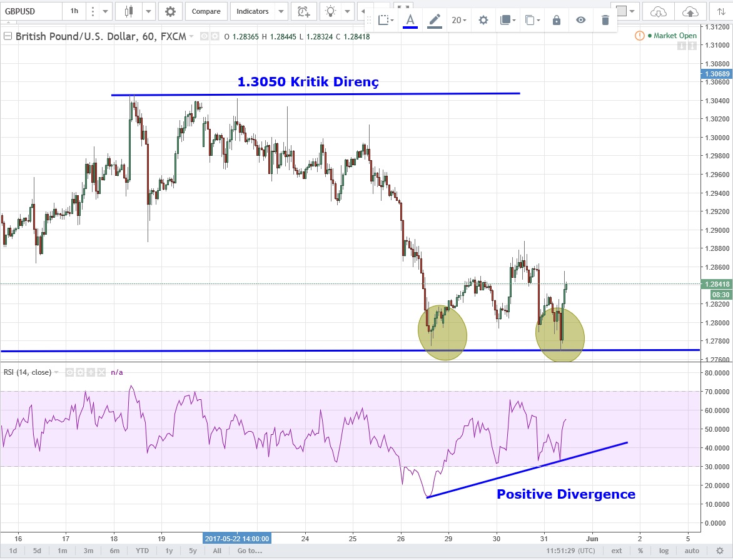
Task: Click the Indicators button
Action: pos(253,11)
